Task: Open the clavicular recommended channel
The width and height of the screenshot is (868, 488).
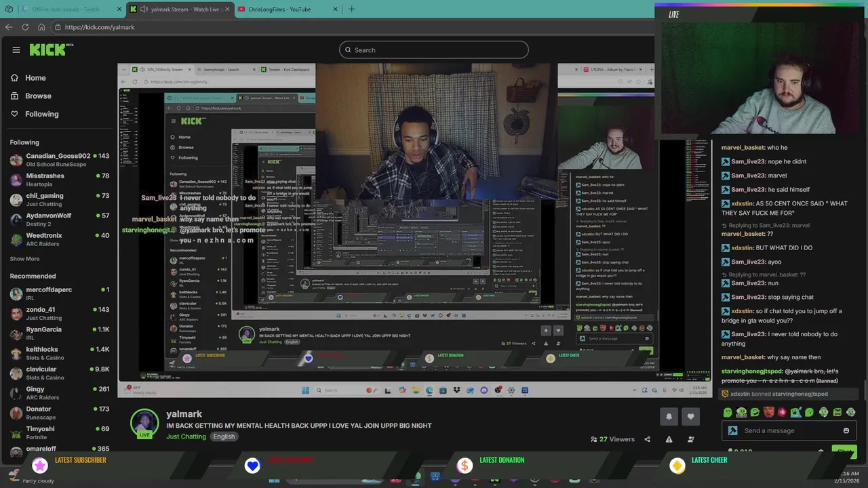Action: 60,373
